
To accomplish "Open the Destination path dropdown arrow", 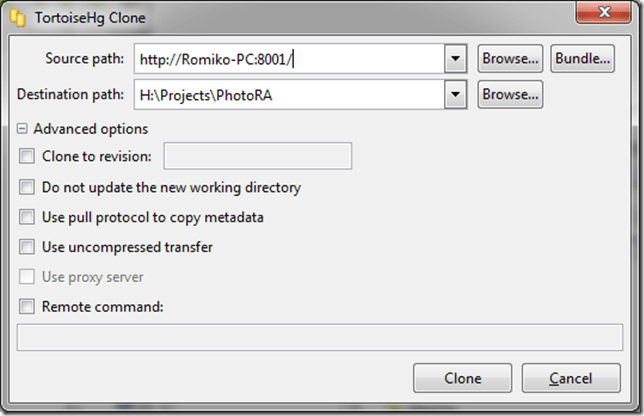I will pos(456,96).
